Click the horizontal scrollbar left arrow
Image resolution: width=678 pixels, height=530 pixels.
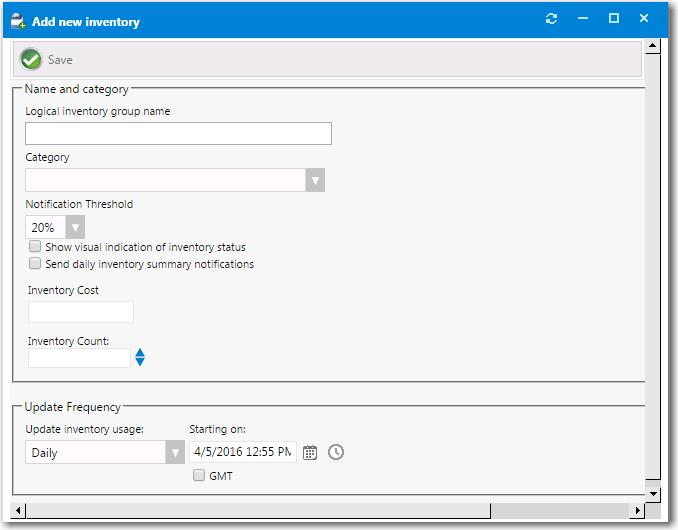coord(18,511)
